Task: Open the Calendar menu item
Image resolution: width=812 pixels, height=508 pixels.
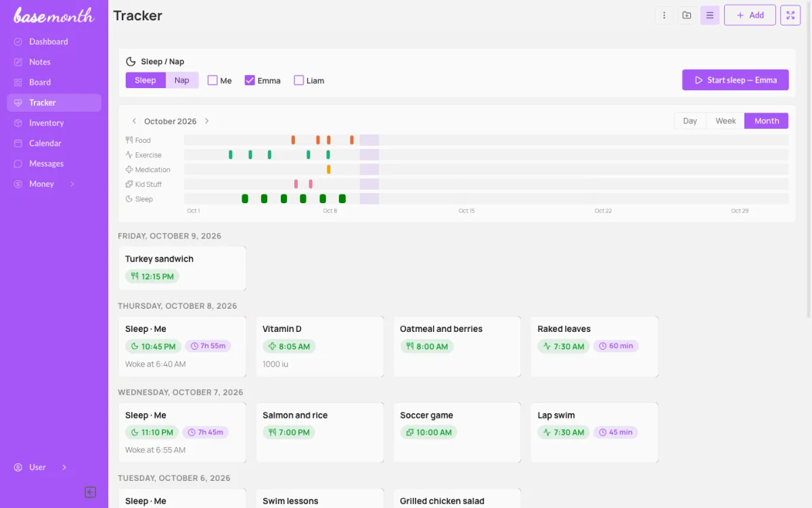Action: coord(54,143)
